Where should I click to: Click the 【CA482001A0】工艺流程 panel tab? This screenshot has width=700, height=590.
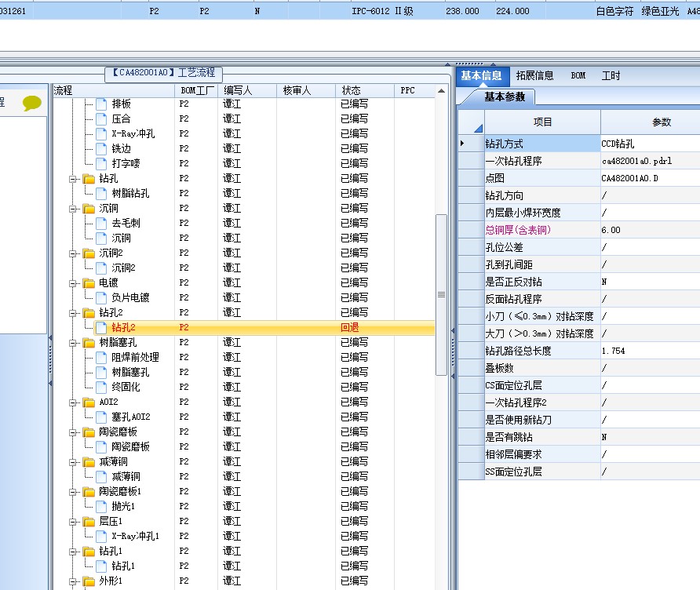[163, 73]
